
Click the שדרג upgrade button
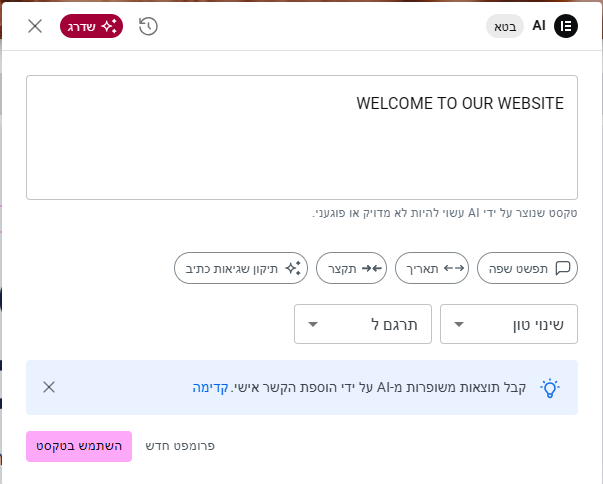[91, 26]
